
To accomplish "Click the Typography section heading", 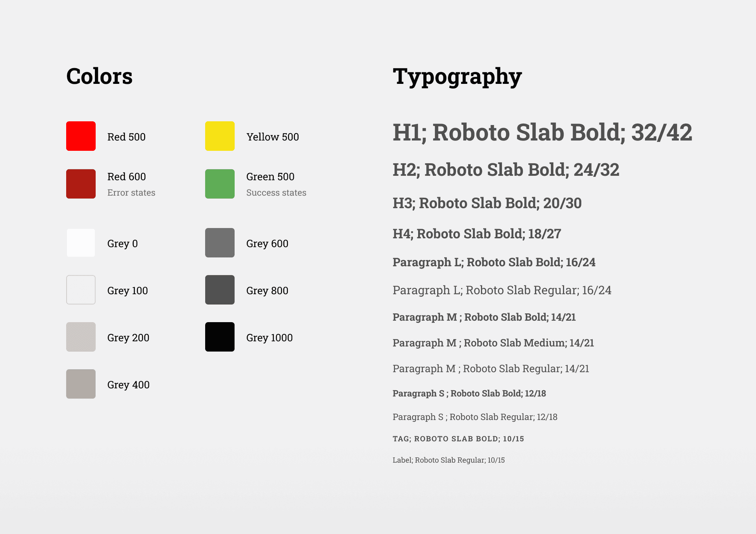I will click(457, 77).
